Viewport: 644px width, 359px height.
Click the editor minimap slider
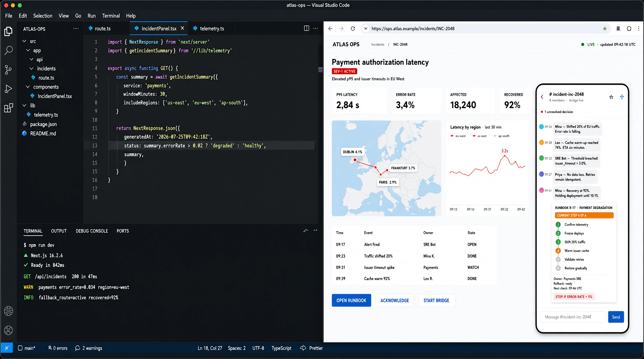click(x=320, y=70)
